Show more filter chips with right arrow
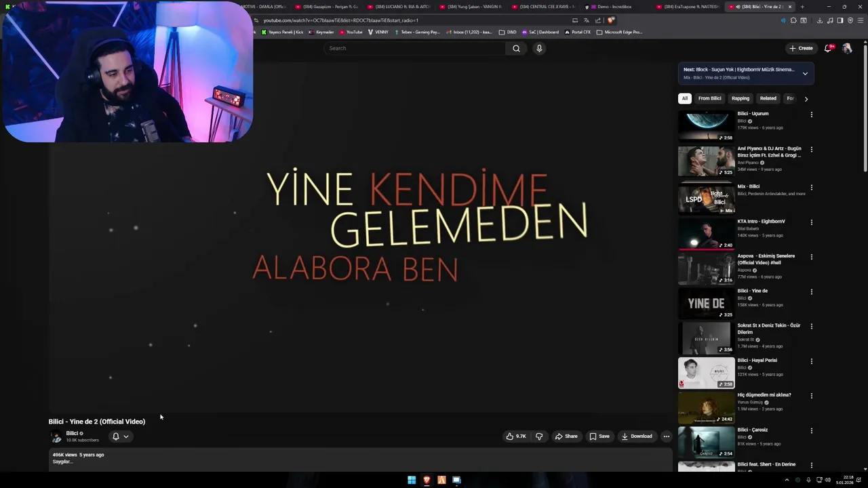 806,99
